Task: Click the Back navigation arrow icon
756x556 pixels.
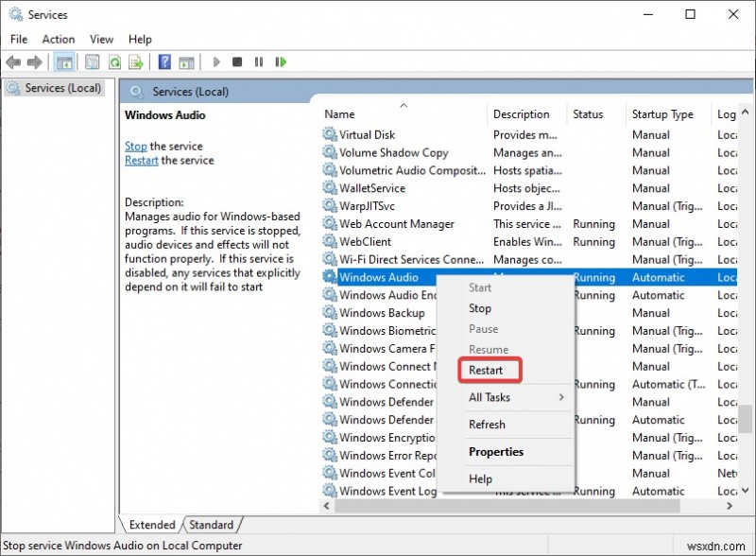Action: (13, 61)
